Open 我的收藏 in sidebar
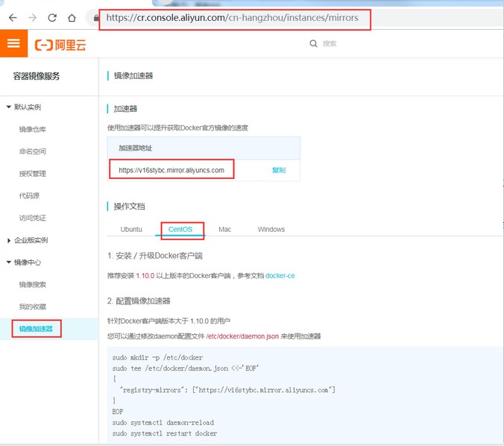 [x=33, y=307]
